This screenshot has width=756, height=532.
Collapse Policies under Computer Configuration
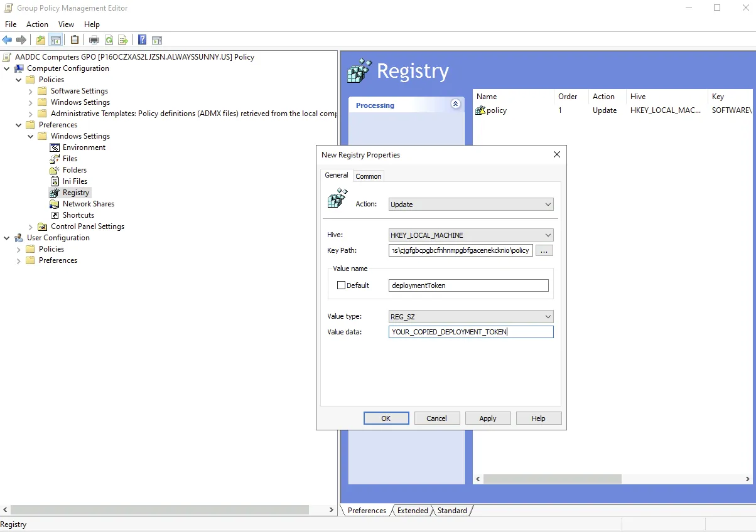tap(19, 80)
